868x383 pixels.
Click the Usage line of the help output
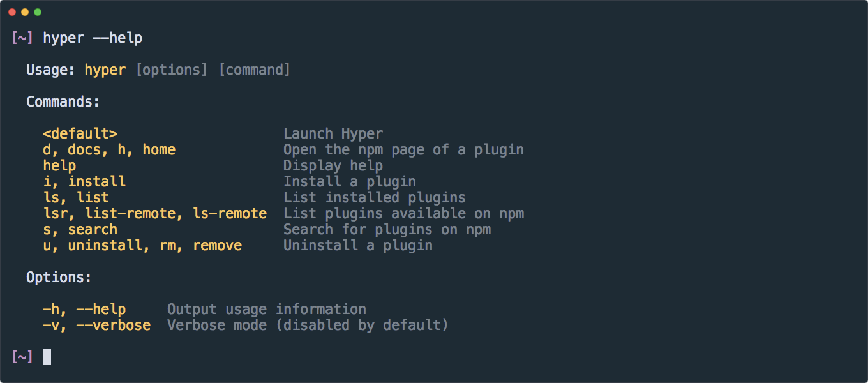pyautogui.click(x=158, y=70)
